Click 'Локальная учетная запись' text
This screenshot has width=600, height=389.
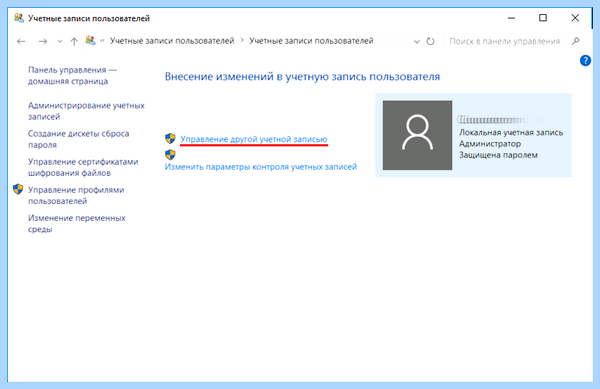511,133
